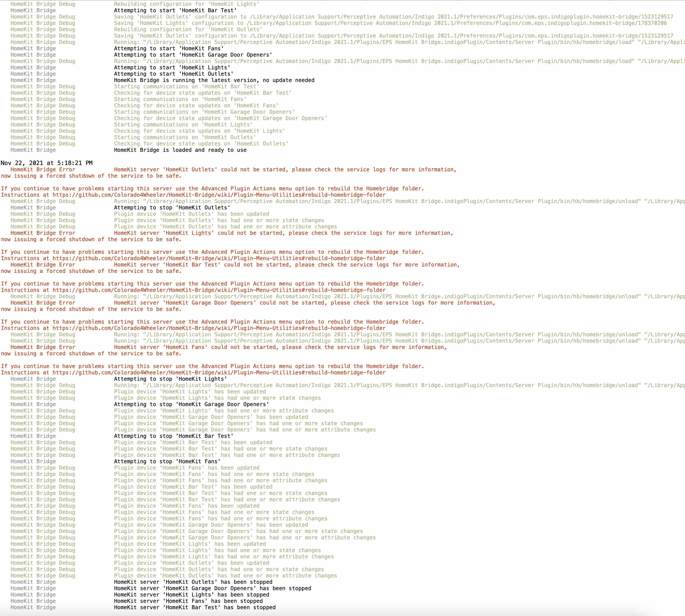685x616 pixels.
Task: Click "Starting communications on 'HomeKit Garage Door Openers'"
Action: [205, 112]
